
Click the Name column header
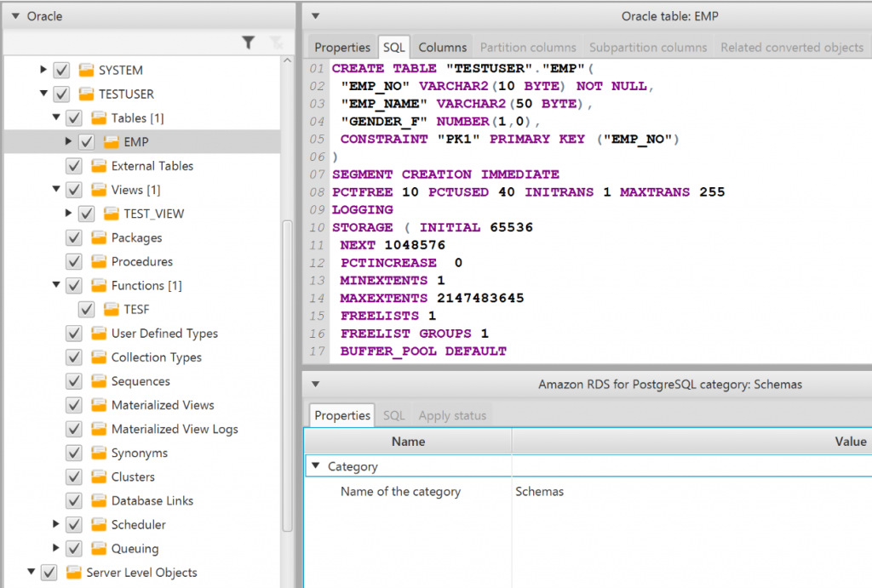(408, 442)
